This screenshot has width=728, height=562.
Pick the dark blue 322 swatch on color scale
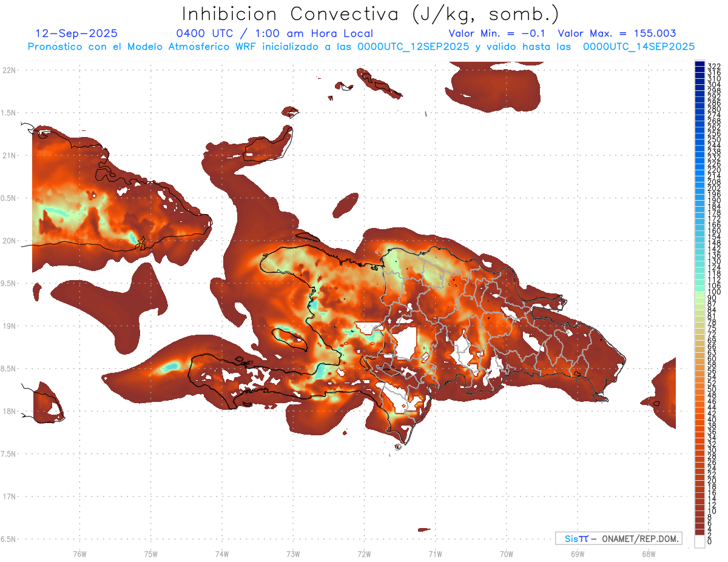pyautogui.click(x=699, y=65)
